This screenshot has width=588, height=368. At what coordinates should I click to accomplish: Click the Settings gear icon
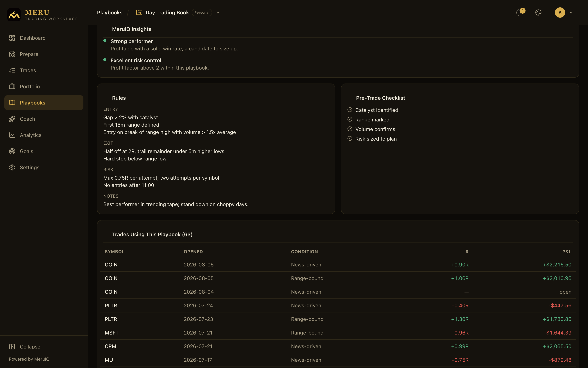[x=12, y=167]
